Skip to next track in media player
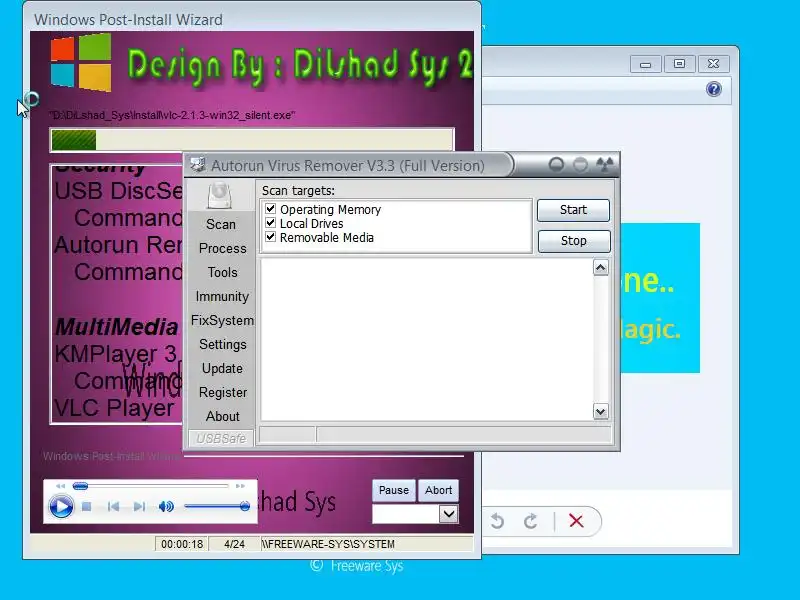The height and width of the screenshot is (600, 800). [x=139, y=507]
